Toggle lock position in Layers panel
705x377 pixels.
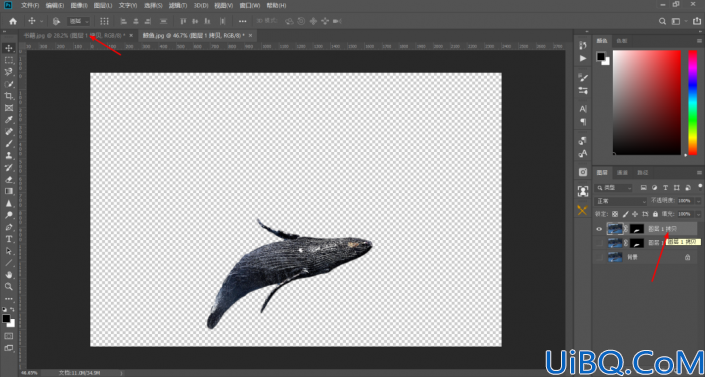(x=635, y=214)
